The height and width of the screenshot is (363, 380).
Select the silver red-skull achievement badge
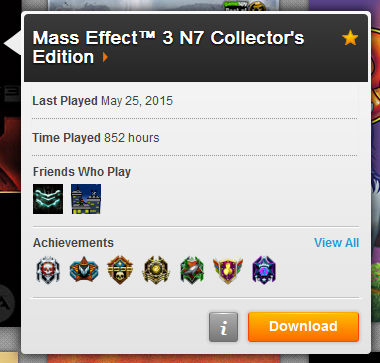(48, 270)
